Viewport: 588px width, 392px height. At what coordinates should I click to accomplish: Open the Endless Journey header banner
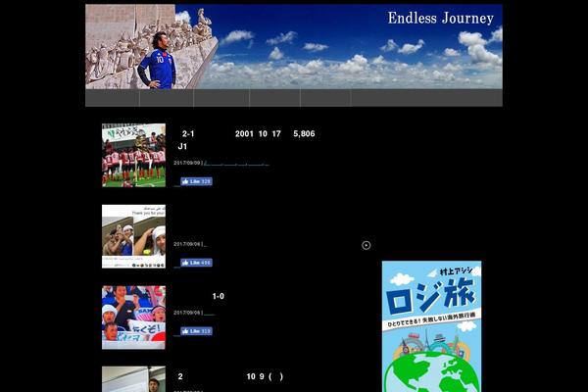click(x=294, y=46)
